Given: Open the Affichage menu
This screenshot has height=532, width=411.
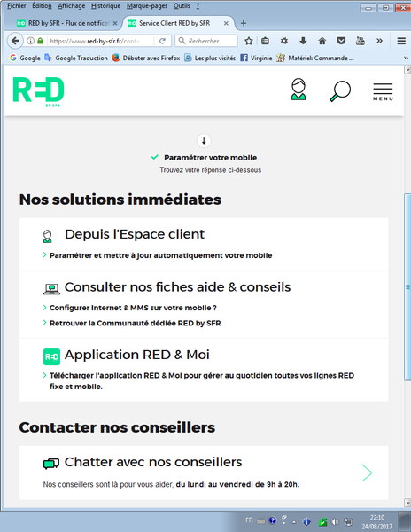Looking at the screenshot, I should pos(72,6).
